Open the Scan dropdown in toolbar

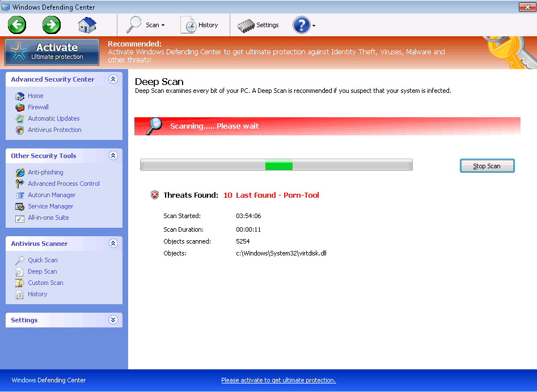146,25
